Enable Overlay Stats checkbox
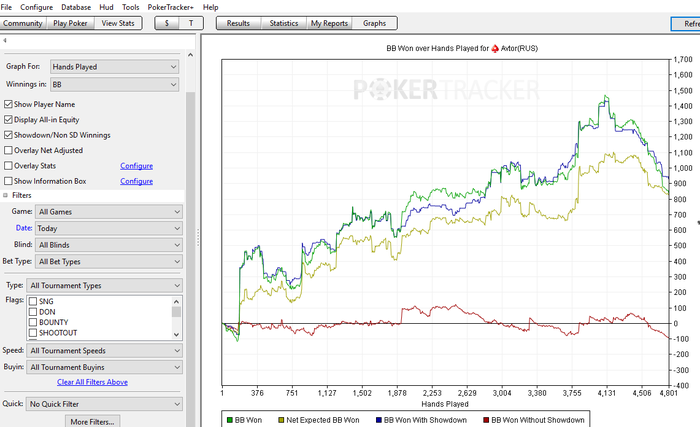Viewport: 700px width, 427px height. tap(8, 166)
